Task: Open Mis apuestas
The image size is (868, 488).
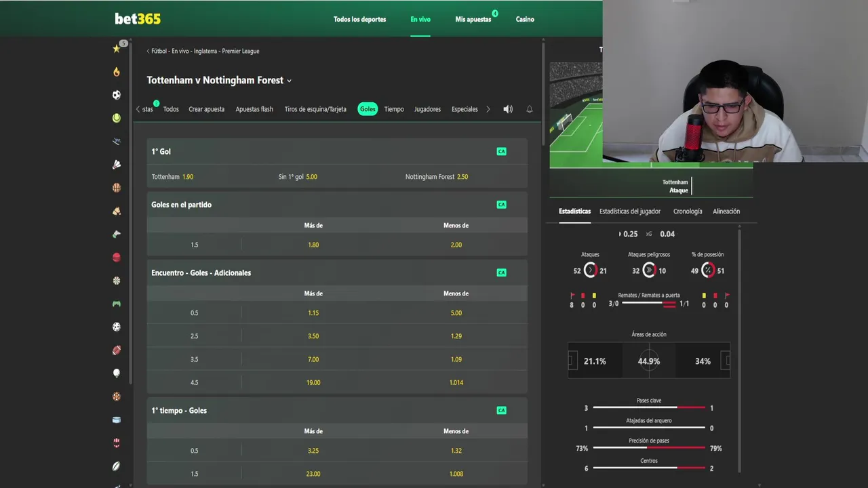Action: click(x=473, y=19)
